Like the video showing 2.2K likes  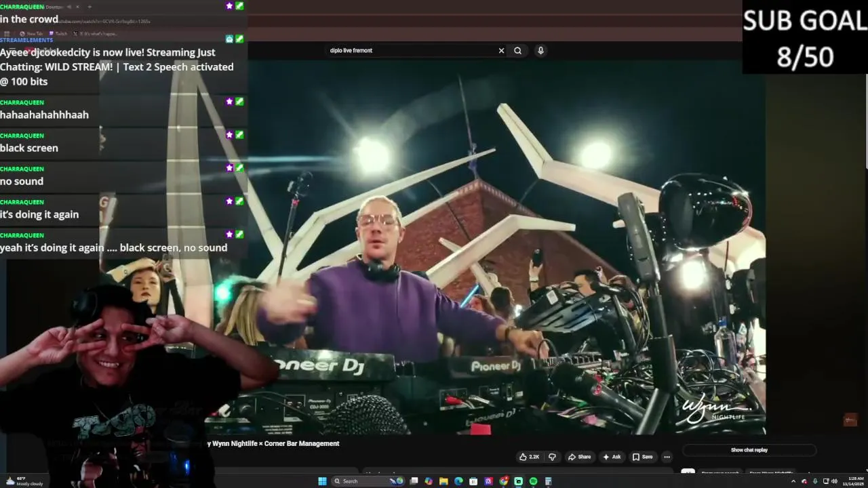click(x=530, y=457)
